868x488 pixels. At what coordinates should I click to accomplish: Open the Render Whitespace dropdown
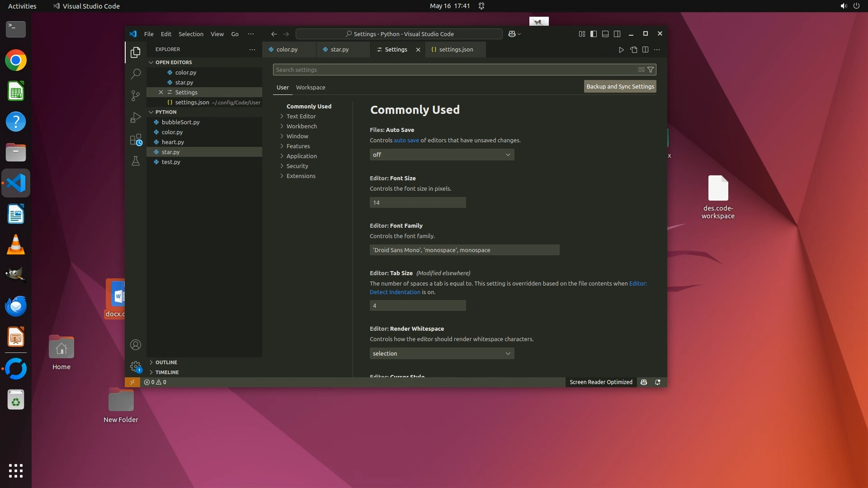(x=442, y=353)
